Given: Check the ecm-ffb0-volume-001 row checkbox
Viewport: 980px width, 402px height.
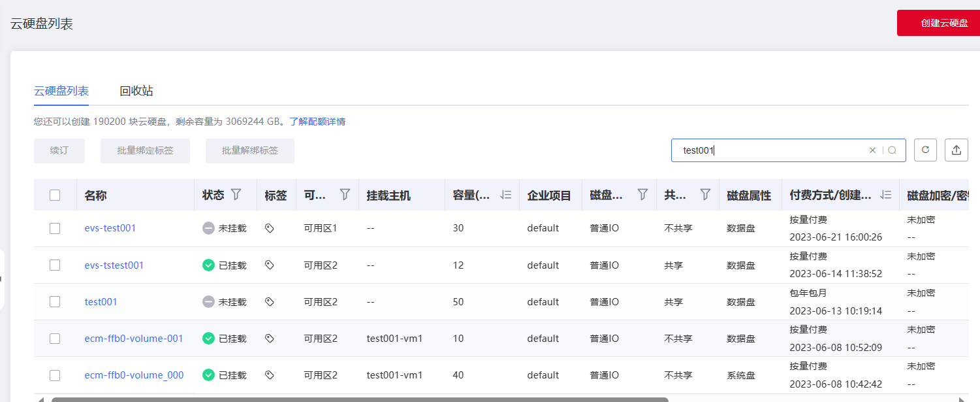Looking at the screenshot, I should pyautogui.click(x=55, y=338).
